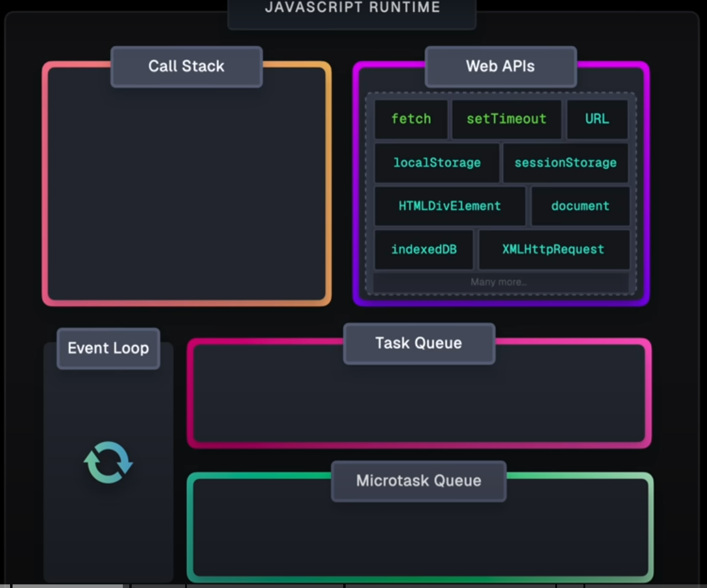Select the Task Queue label
707x588 pixels.
[x=418, y=343]
